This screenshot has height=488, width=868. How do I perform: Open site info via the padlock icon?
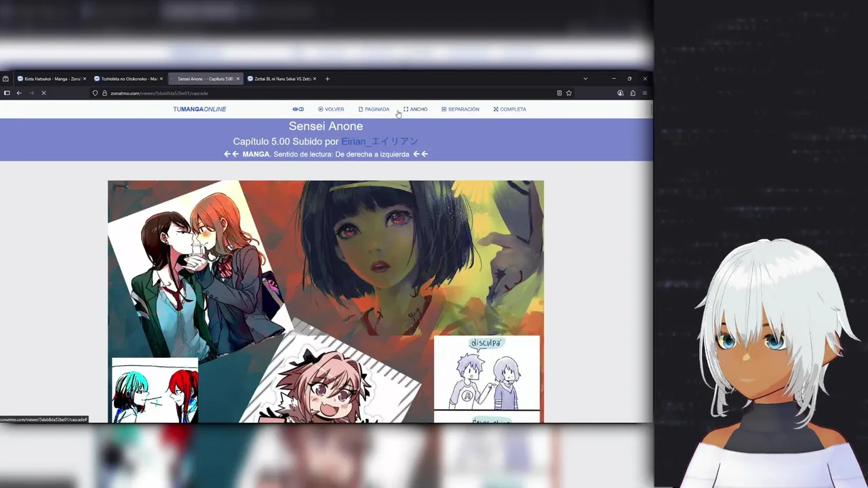pyautogui.click(x=104, y=93)
